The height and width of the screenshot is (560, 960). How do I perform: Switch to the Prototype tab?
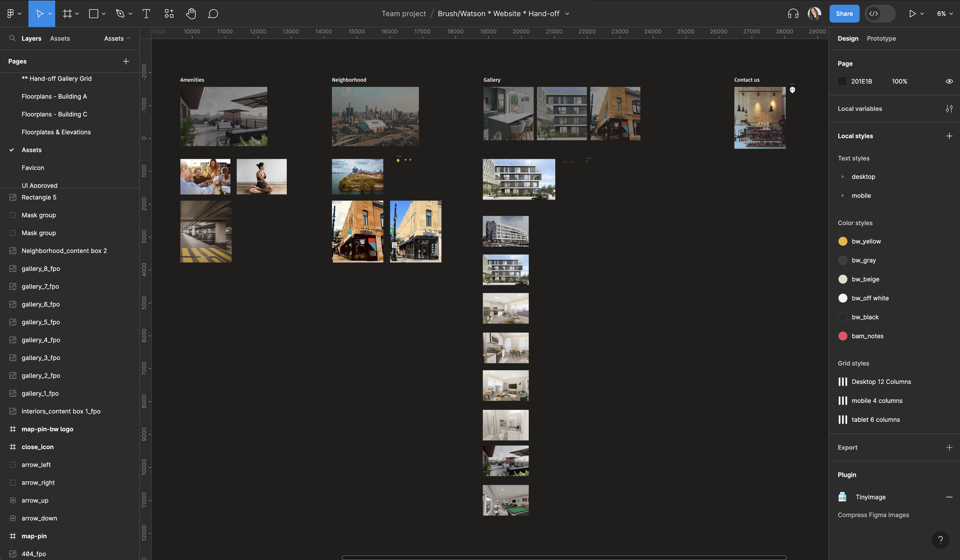(x=881, y=38)
